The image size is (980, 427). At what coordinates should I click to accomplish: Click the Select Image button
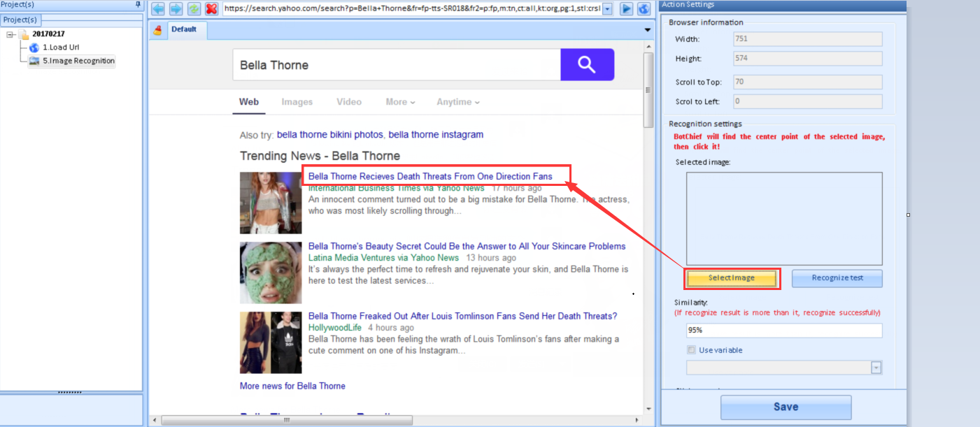[731, 278]
